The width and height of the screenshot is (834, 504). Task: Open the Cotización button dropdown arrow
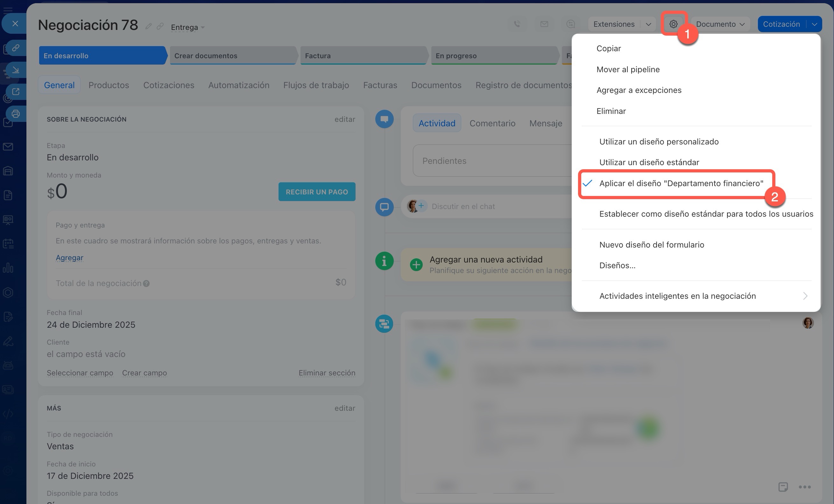tap(814, 24)
